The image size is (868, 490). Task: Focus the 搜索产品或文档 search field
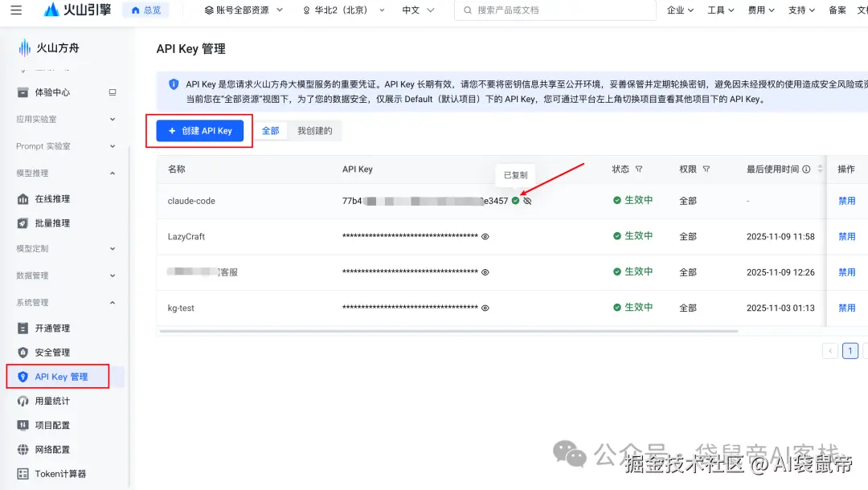(555, 10)
